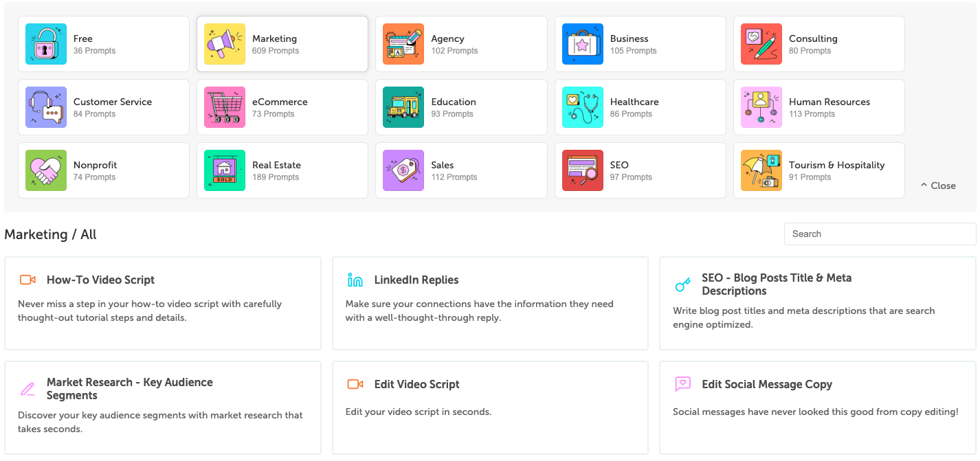The height and width of the screenshot is (461, 980).
Task: Click the padlock icon for Free prompts
Action: (46, 44)
